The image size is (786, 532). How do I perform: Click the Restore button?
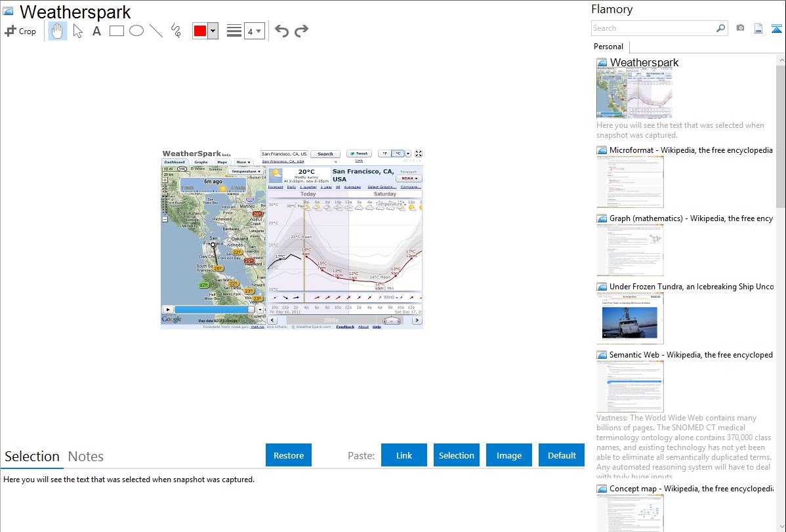click(289, 455)
